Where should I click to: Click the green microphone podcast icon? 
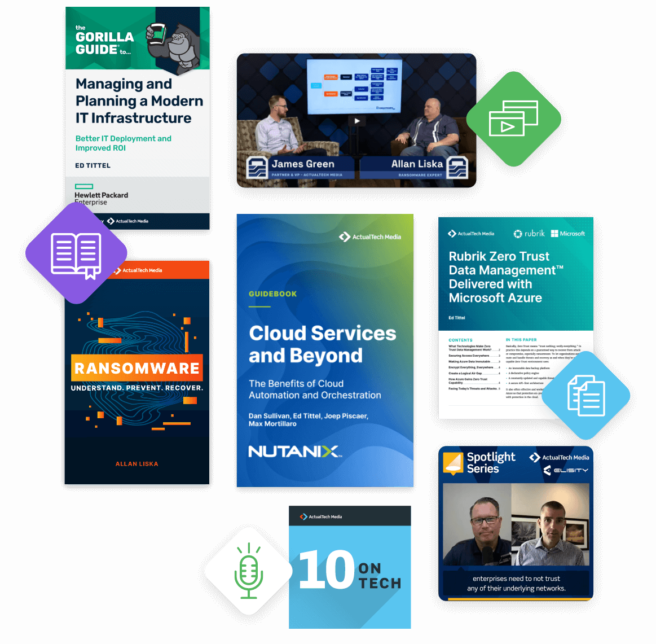pyautogui.click(x=249, y=571)
